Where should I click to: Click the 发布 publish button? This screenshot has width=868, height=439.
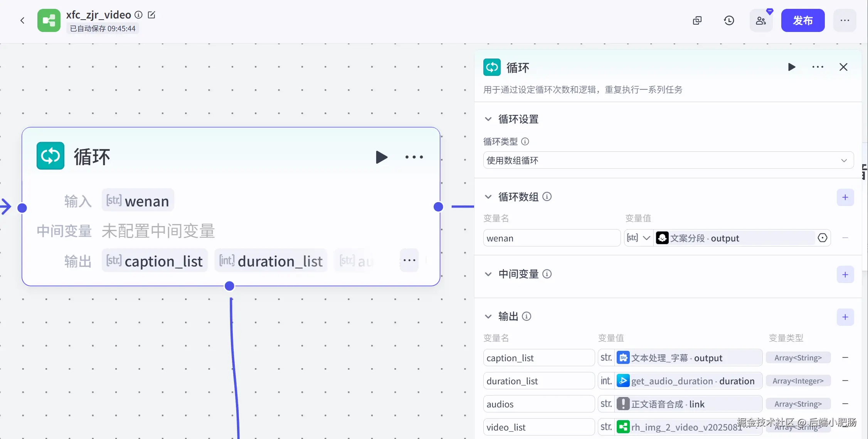coord(802,20)
